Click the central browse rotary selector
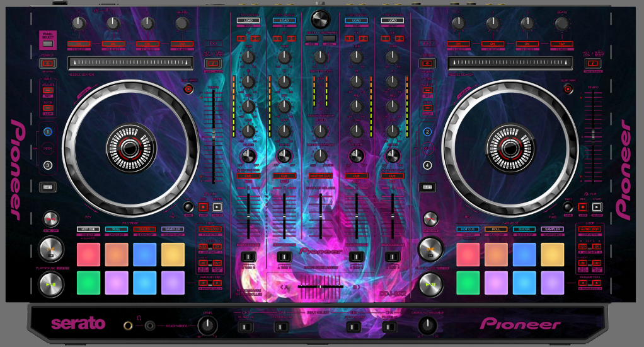The image size is (644, 347). coord(320,18)
